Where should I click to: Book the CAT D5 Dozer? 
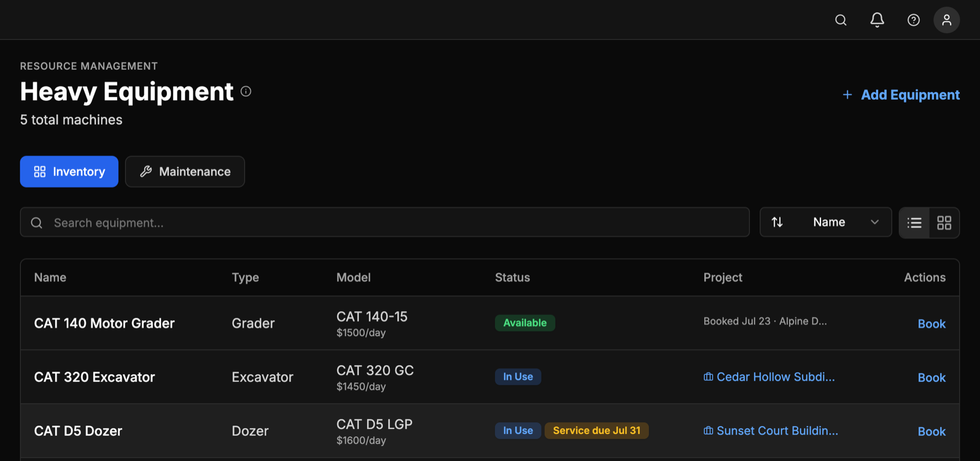[931, 431]
